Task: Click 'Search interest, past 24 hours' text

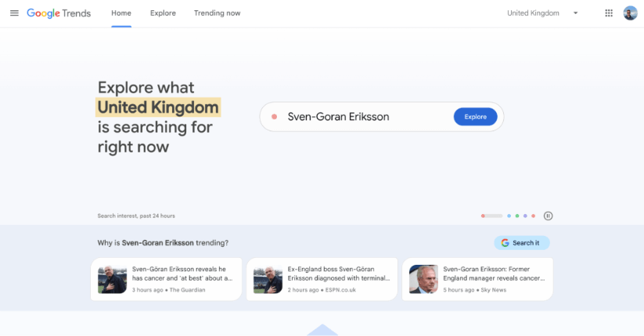Action: tap(136, 216)
